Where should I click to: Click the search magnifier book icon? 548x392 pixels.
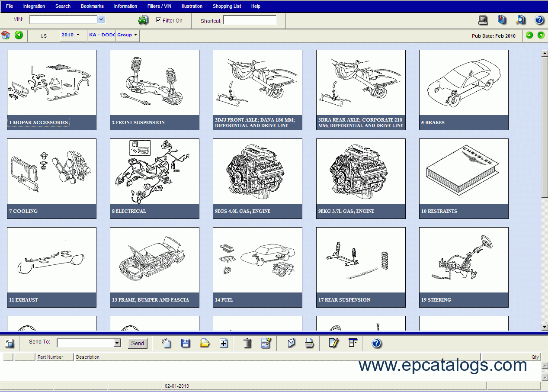521,19
